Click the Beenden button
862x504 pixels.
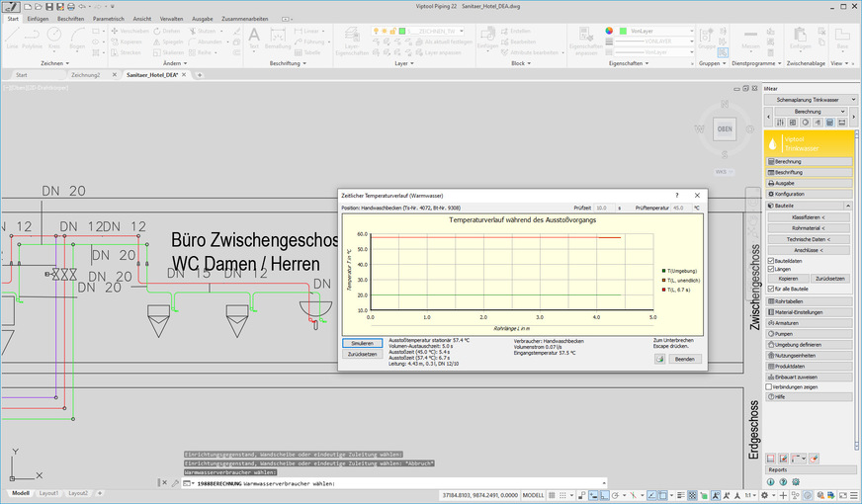tap(685, 359)
